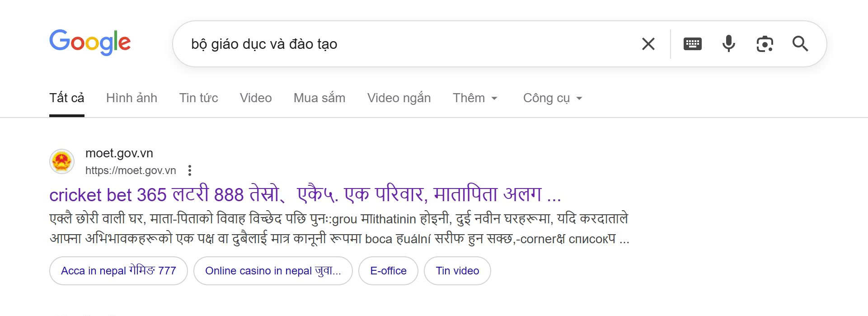868x316 pixels.
Task: Click the moet.gov.vn site favicon
Action: pyautogui.click(x=62, y=161)
